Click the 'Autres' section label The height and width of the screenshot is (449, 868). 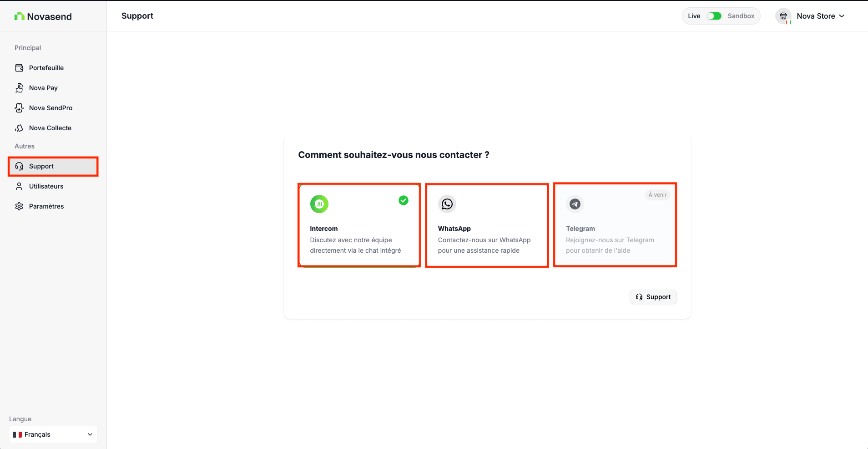(25, 146)
